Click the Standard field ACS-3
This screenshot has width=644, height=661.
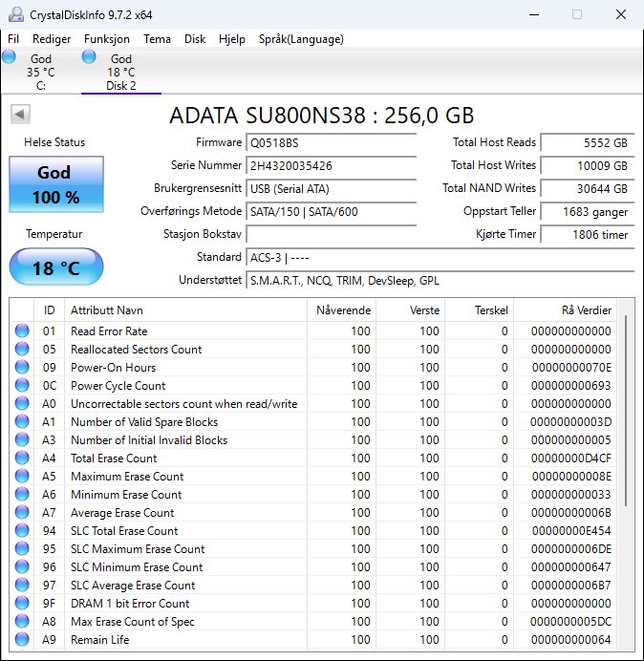pyautogui.click(x=440, y=257)
